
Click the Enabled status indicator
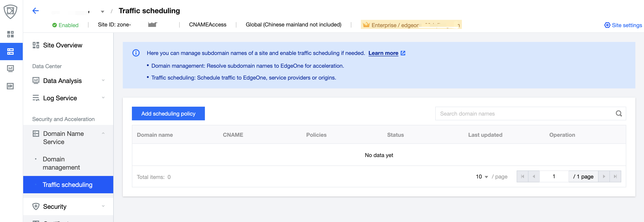[x=65, y=25]
